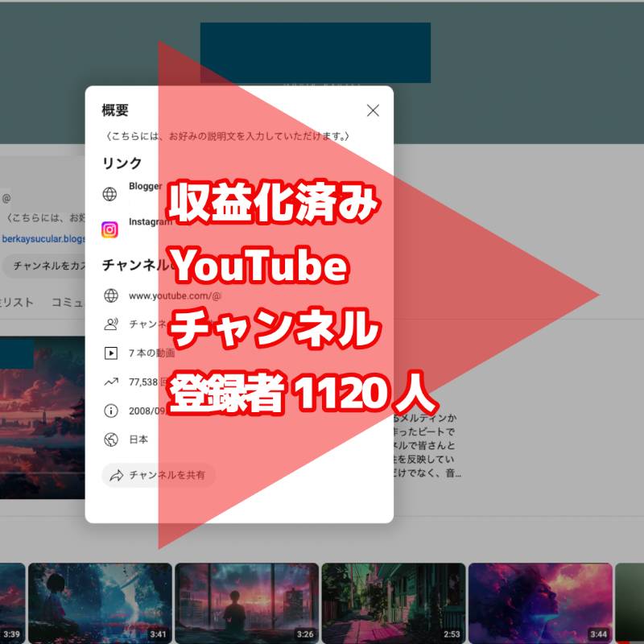Open the video thumbnail with 3:39 duration
Image resolution: width=644 pixels, height=644 pixels.
pyautogui.click(x=12, y=602)
